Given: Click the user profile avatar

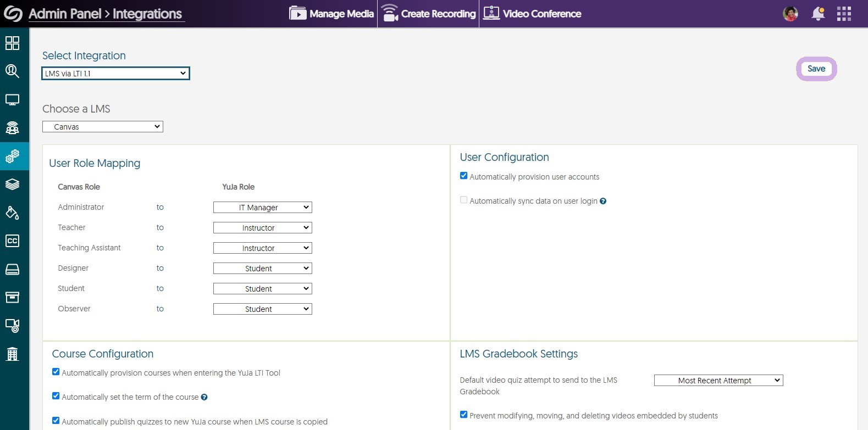Looking at the screenshot, I should point(790,14).
